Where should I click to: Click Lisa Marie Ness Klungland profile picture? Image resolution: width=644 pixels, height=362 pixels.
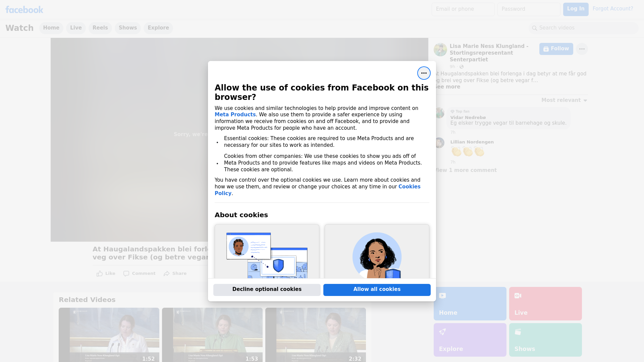[x=440, y=50]
